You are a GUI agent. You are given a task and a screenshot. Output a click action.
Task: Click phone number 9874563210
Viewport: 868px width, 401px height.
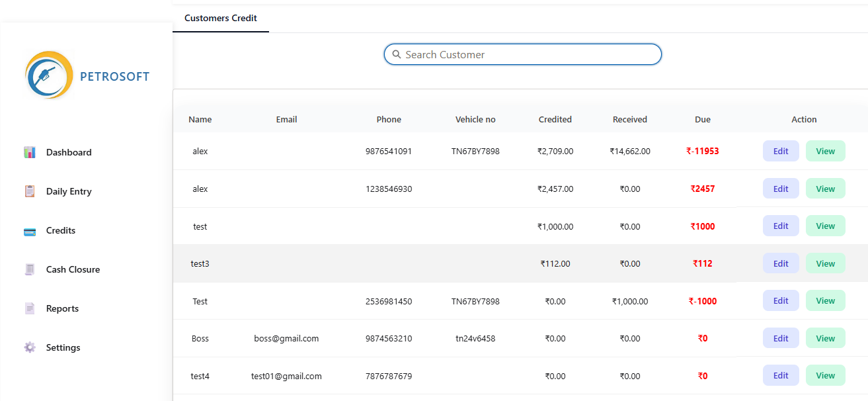click(x=389, y=338)
